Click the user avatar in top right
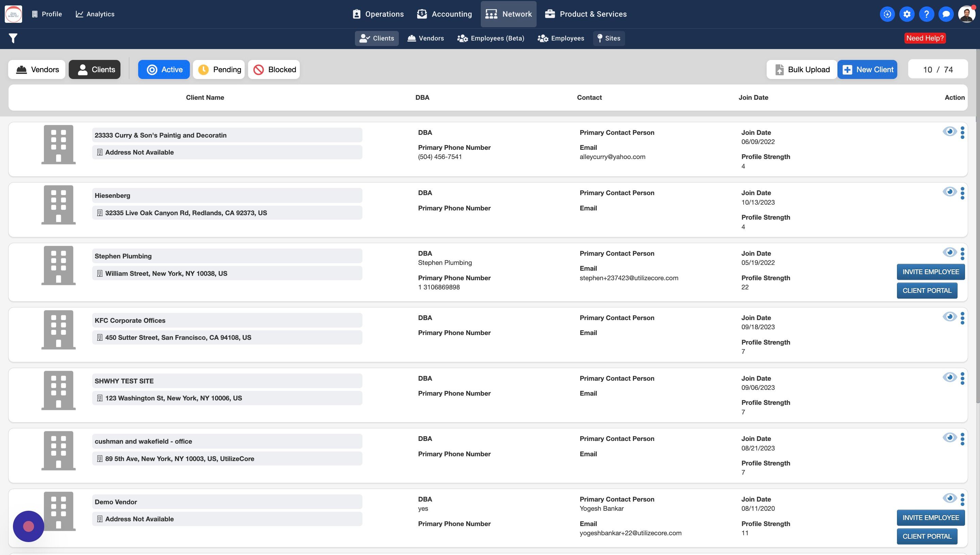 coord(967,14)
